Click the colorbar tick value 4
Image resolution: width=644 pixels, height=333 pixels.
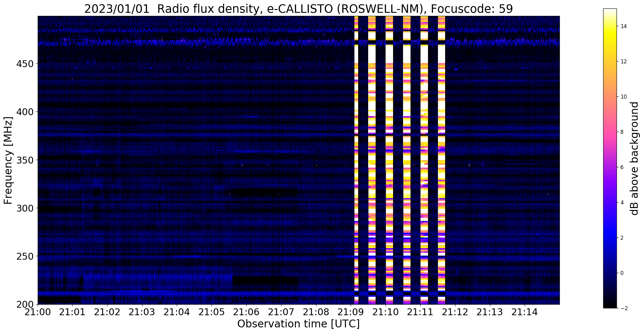click(x=622, y=203)
